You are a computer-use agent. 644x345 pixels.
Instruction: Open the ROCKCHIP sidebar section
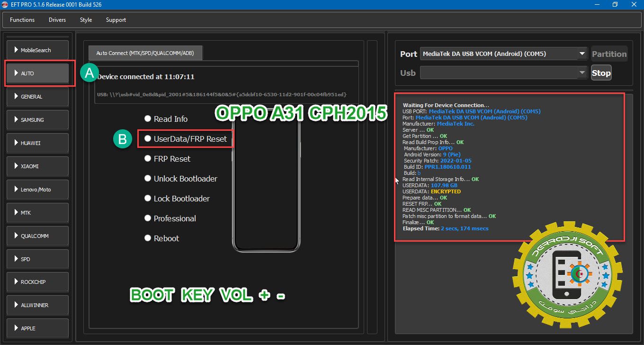pyautogui.click(x=38, y=281)
